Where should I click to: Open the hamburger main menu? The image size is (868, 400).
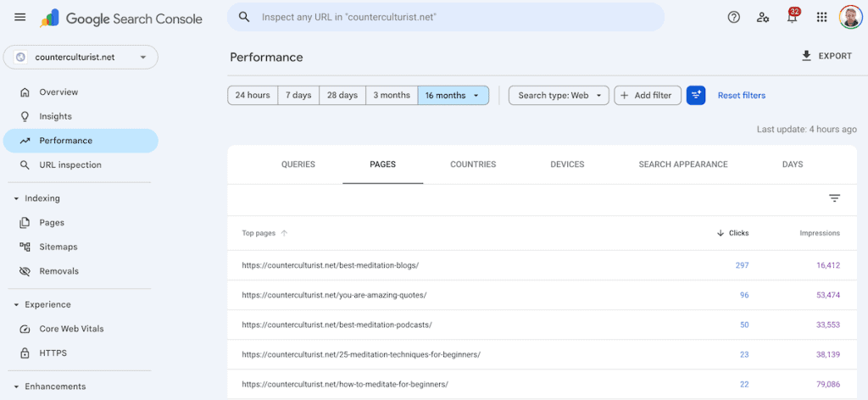point(20,17)
